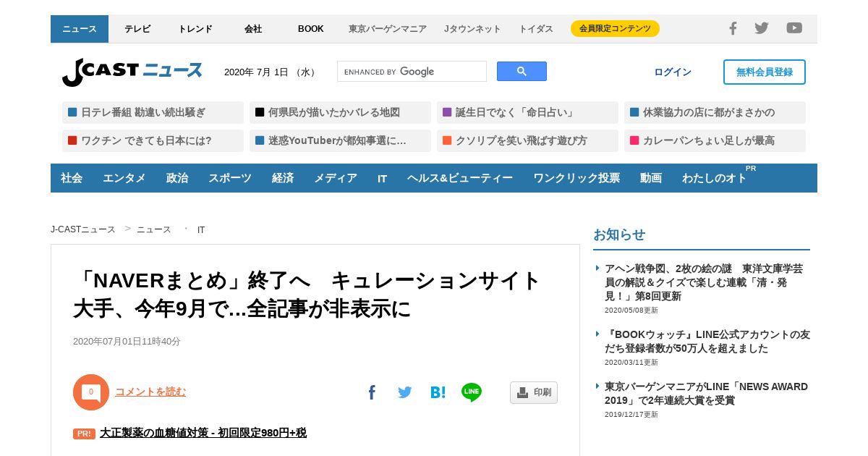The height and width of the screenshot is (456, 868).
Task: Click the orange comment bubble icon
Action: point(91,392)
